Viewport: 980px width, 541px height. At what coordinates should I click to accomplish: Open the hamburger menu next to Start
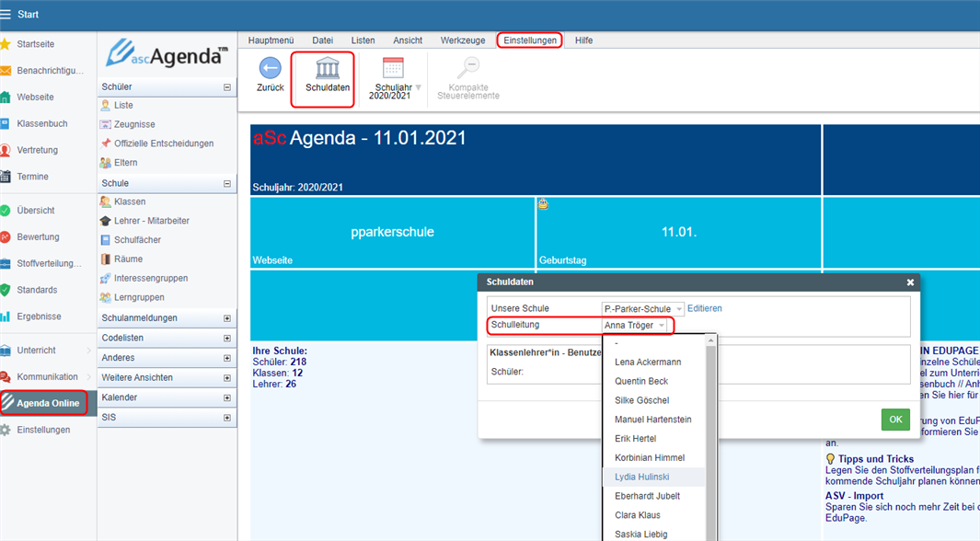6,15
